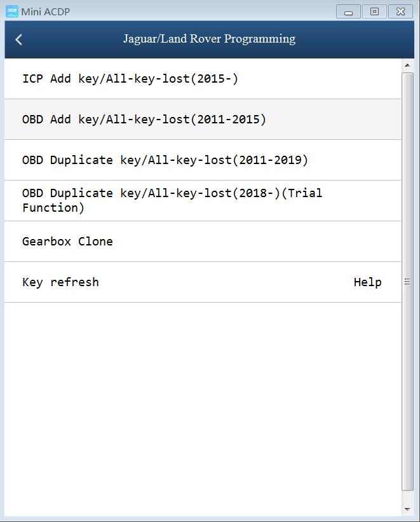This screenshot has height=522, width=420.
Task: Select the Gearbox Clone option
Action: tap(203, 242)
